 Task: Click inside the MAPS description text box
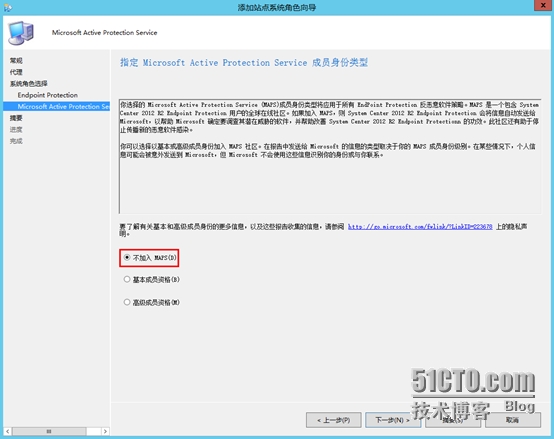pyautogui.click(x=330, y=156)
